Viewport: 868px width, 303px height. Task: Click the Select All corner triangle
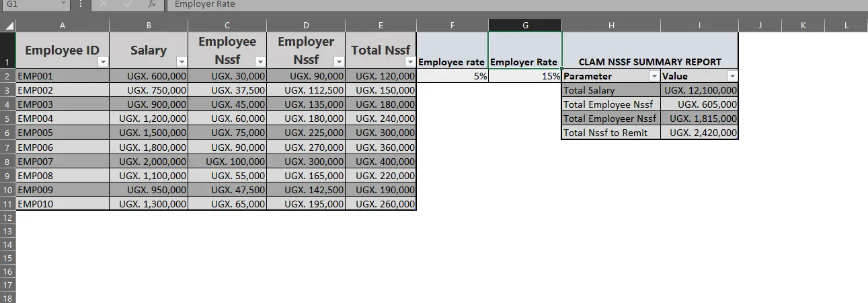pyautogui.click(x=8, y=26)
